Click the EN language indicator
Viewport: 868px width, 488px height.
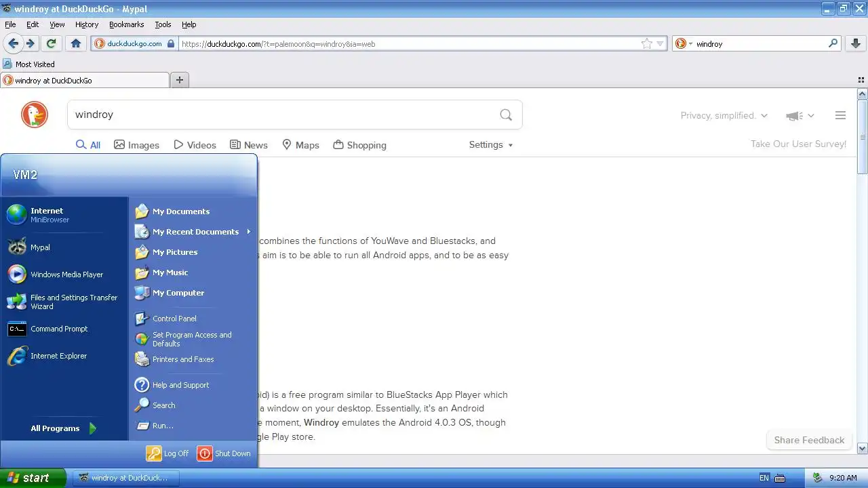tap(764, 478)
